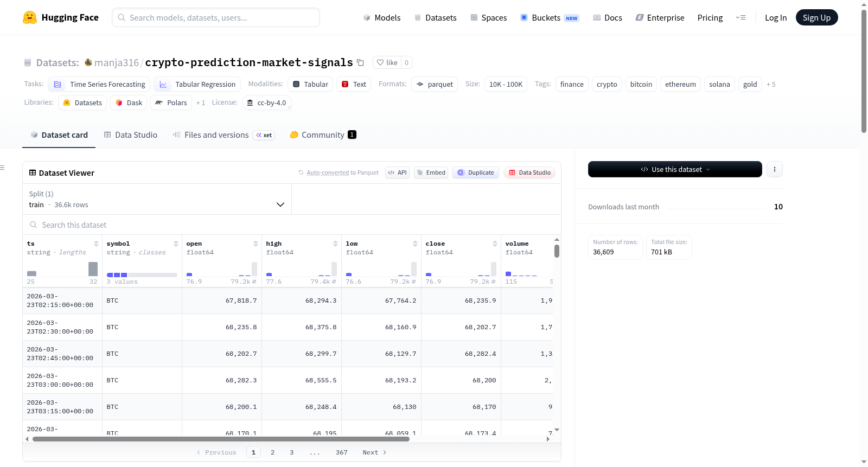
Task: Click the 10K - 100K size tag
Action: 506,84
